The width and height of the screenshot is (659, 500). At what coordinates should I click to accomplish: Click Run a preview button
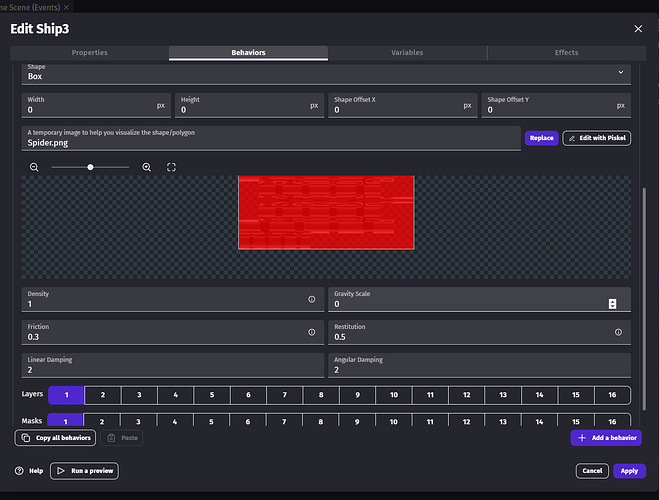pyautogui.click(x=84, y=471)
